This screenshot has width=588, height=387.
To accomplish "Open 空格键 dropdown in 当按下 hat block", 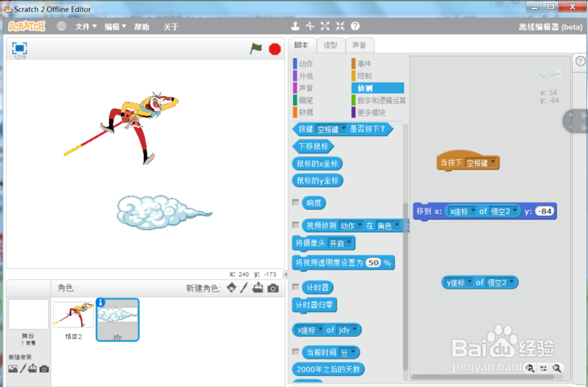I will (481, 163).
